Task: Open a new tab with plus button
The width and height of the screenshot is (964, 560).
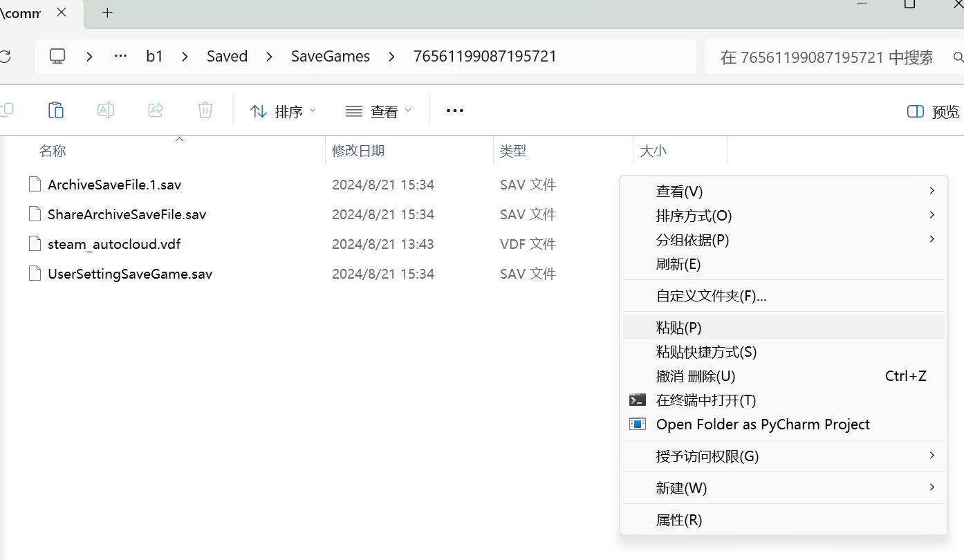Action: pyautogui.click(x=107, y=12)
